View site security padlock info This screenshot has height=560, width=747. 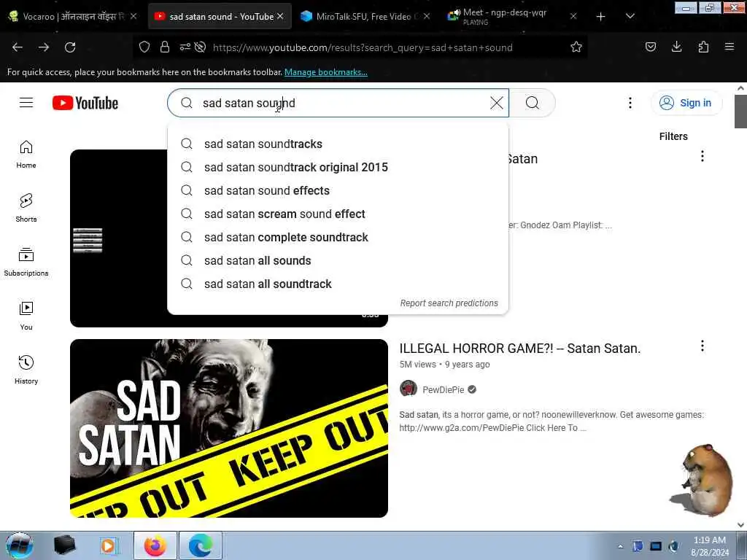click(165, 47)
